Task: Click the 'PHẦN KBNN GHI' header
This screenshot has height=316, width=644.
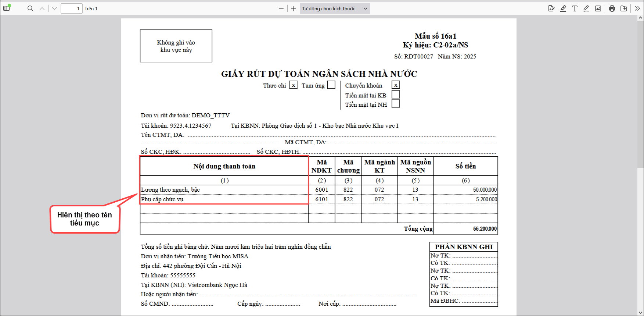Action: point(464,247)
